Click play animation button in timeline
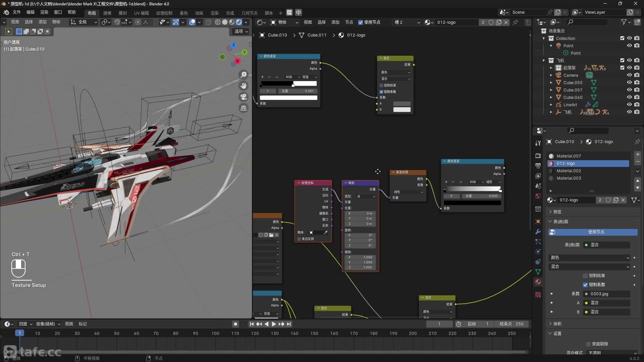Screen dimensions: 644x362 click(x=274, y=324)
